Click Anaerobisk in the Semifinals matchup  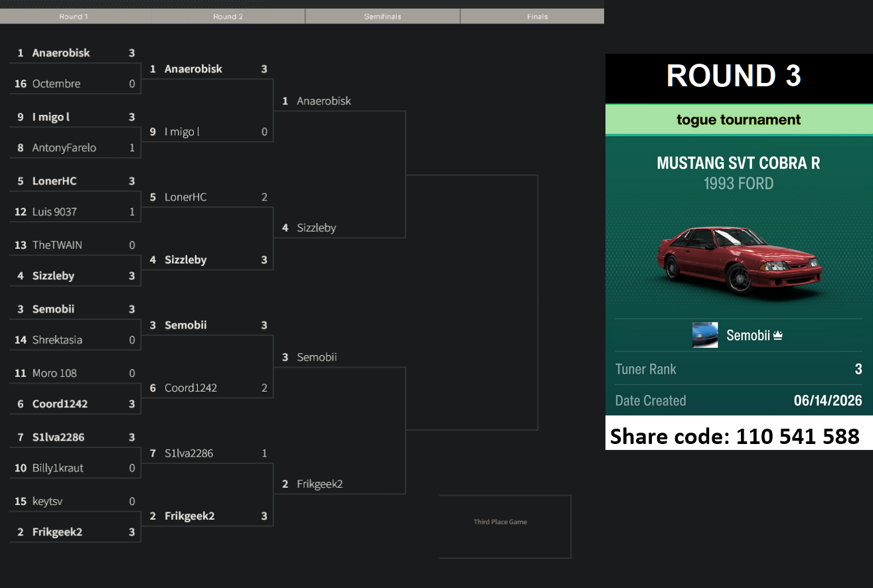coord(324,101)
